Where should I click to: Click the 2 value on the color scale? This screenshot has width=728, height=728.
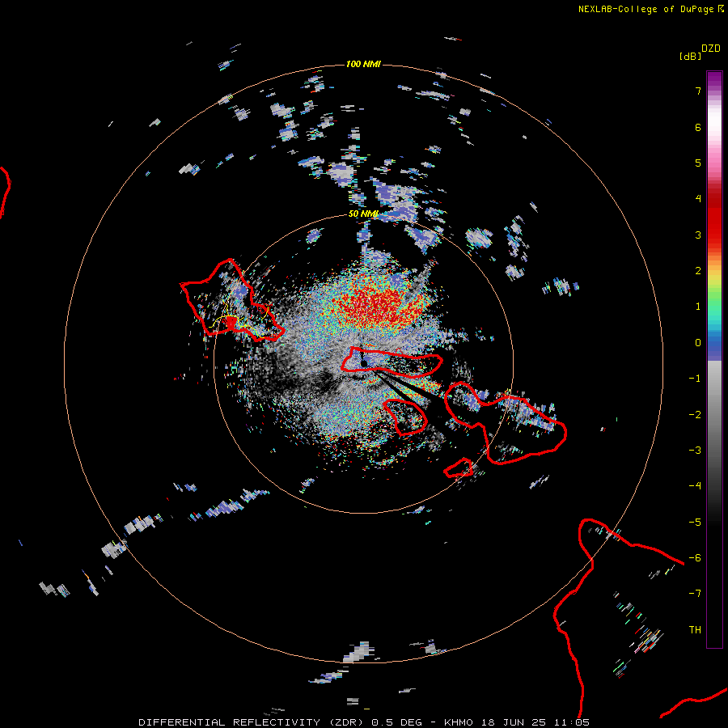click(x=698, y=271)
